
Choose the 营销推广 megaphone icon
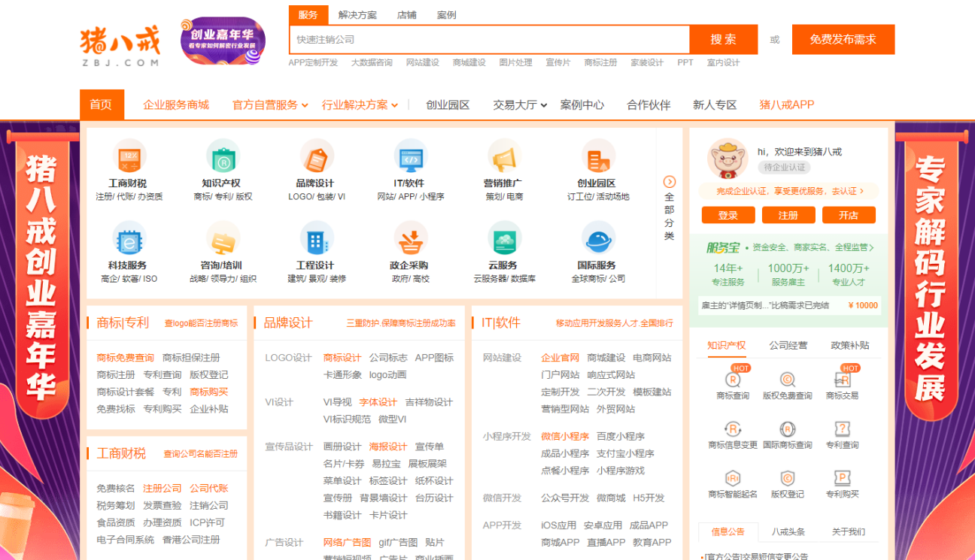pos(504,157)
